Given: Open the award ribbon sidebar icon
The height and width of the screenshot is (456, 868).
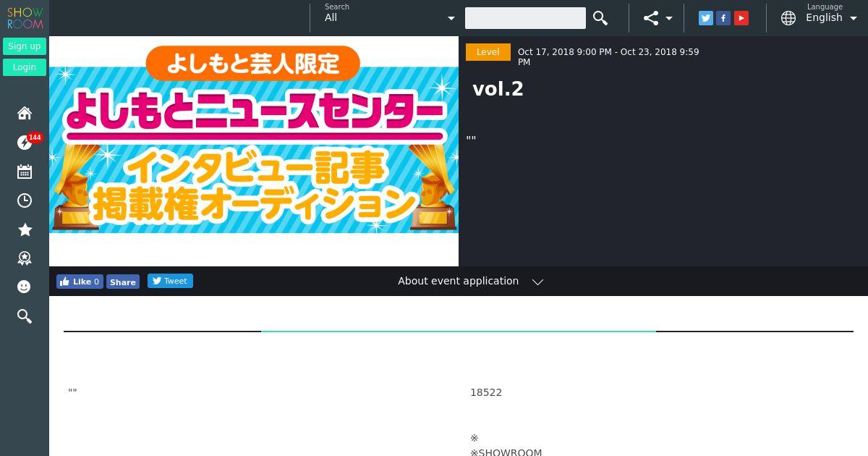Looking at the screenshot, I should 25,258.
